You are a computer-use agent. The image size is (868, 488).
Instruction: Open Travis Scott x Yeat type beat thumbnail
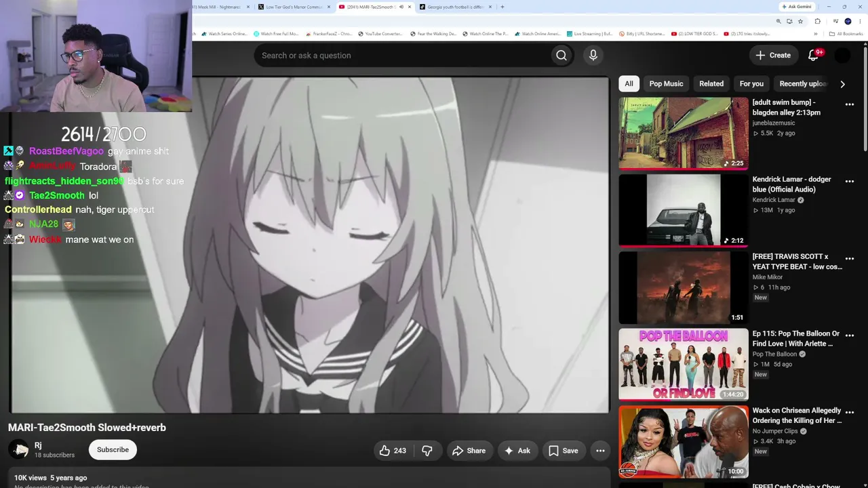coord(684,287)
